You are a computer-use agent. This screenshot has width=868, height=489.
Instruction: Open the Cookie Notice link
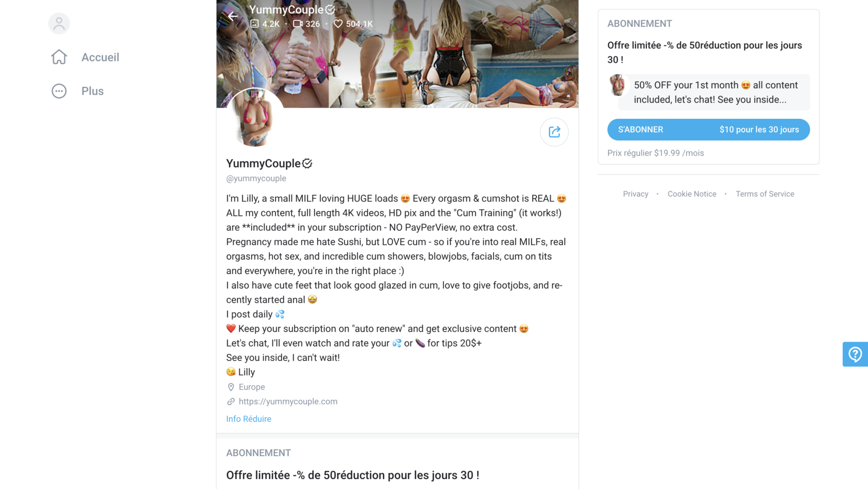pyautogui.click(x=692, y=194)
